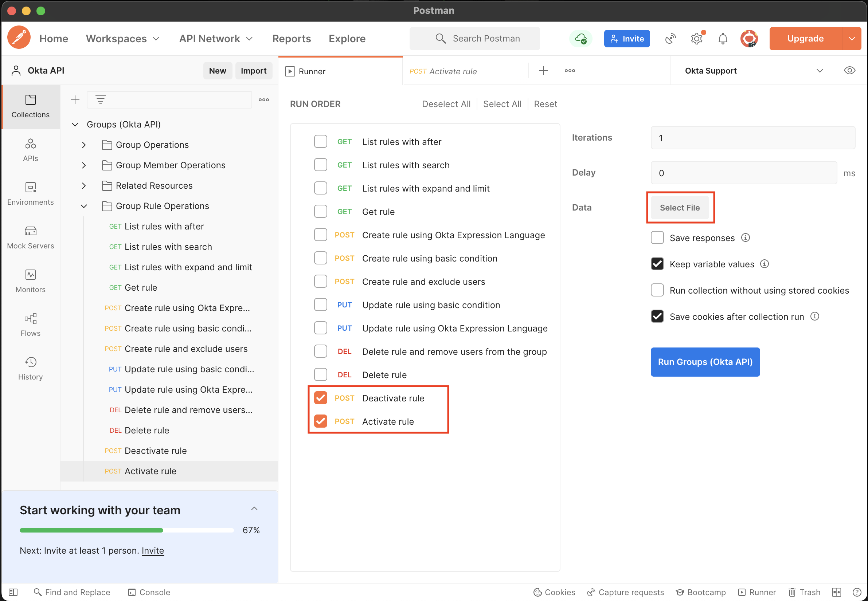Collapse the Start working with your team panel

[x=254, y=508]
